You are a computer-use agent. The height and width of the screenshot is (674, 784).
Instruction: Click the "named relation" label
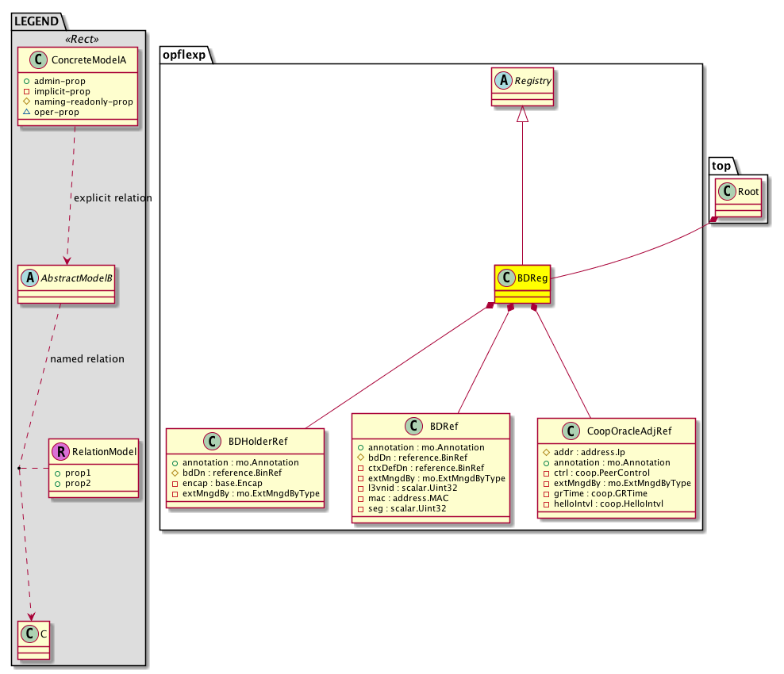point(86,358)
